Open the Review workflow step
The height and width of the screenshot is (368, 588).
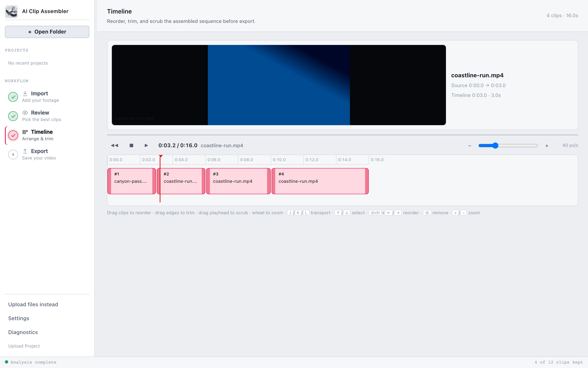[47, 116]
